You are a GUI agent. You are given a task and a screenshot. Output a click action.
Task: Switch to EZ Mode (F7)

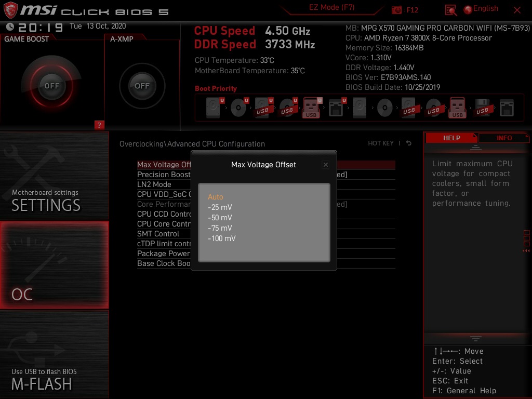point(331,8)
